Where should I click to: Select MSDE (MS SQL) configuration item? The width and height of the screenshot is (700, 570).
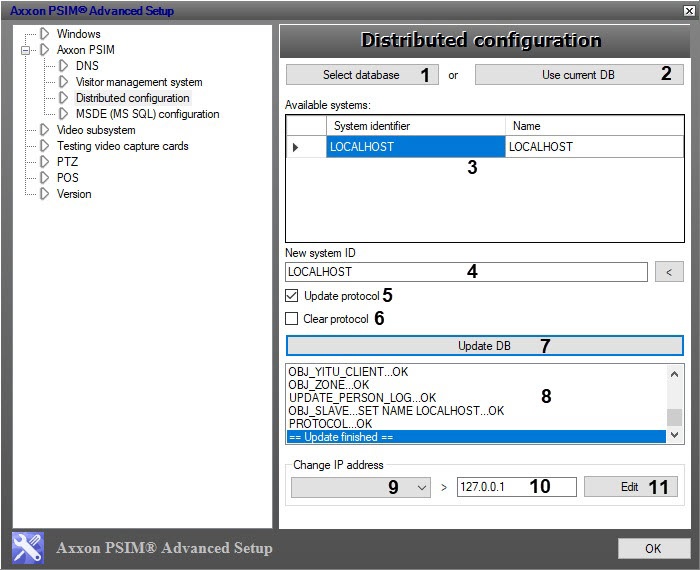(147, 114)
